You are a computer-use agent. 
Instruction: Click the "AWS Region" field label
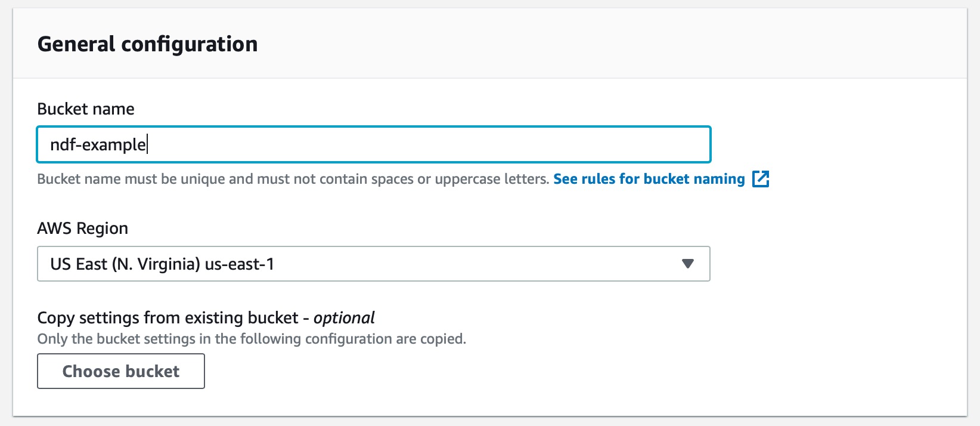pyautogui.click(x=83, y=228)
